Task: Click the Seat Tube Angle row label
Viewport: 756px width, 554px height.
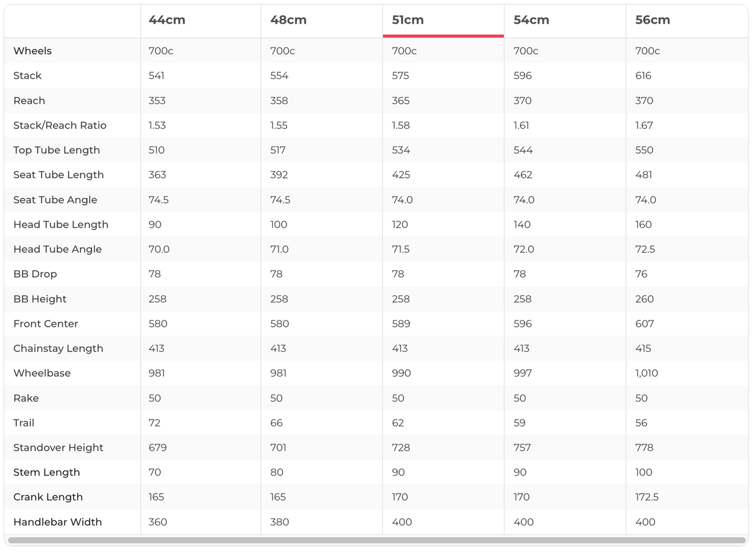Action: 55,200
